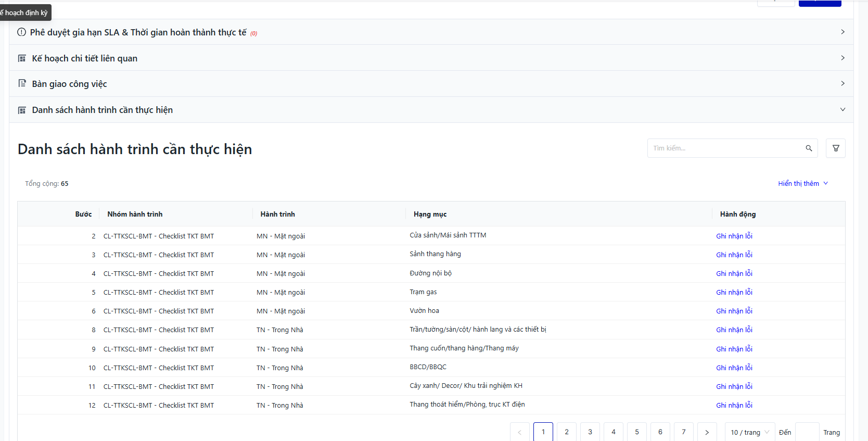Click the Kế hoạch chi tiết table icon

[22, 58]
